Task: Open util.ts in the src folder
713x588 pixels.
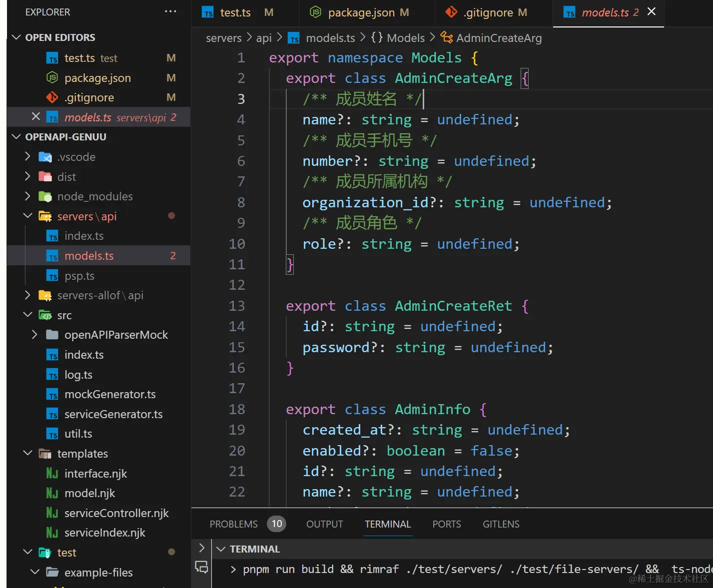Action: (98, 434)
